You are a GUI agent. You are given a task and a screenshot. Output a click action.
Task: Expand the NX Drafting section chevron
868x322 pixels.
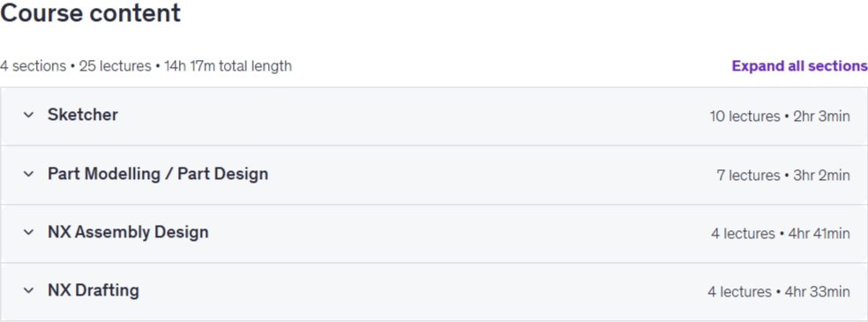[29, 290]
